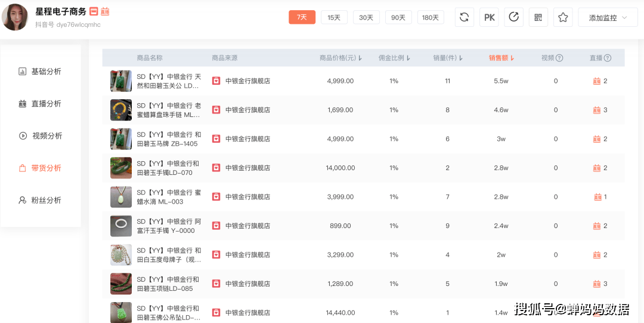Viewport: 644px width, 323px height.
Task: Open 中银金行旗舰店 link in first row
Action: (x=247, y=81)
